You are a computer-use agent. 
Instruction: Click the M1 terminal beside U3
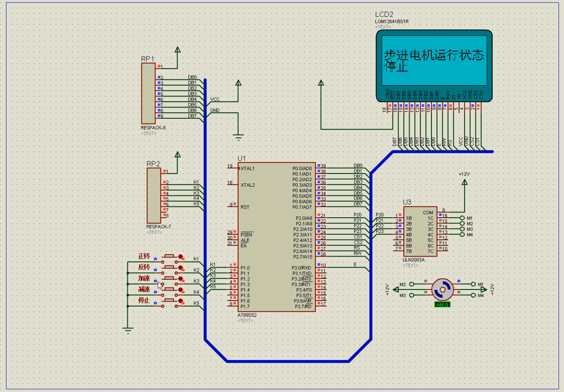[x=462, y=218]
